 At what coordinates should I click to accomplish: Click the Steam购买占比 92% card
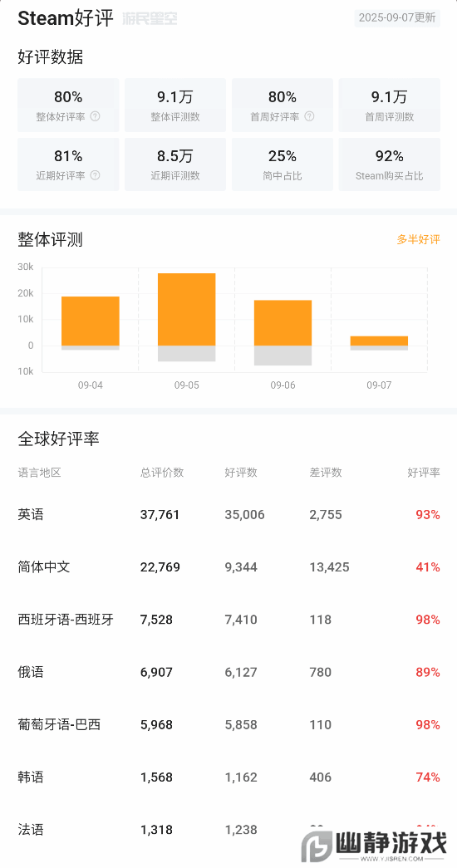click(390, 164)
